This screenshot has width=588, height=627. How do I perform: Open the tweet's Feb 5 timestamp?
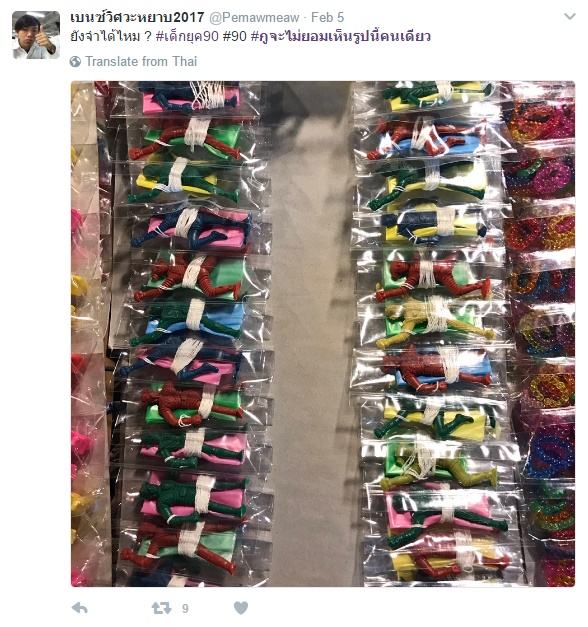(x=327, y=18)
